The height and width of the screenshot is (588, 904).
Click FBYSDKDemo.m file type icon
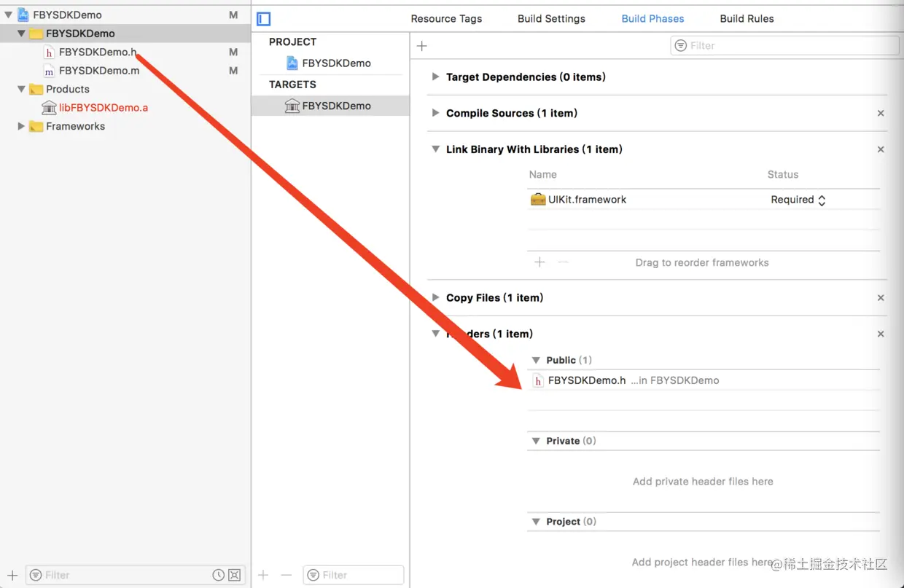(49, 71)
